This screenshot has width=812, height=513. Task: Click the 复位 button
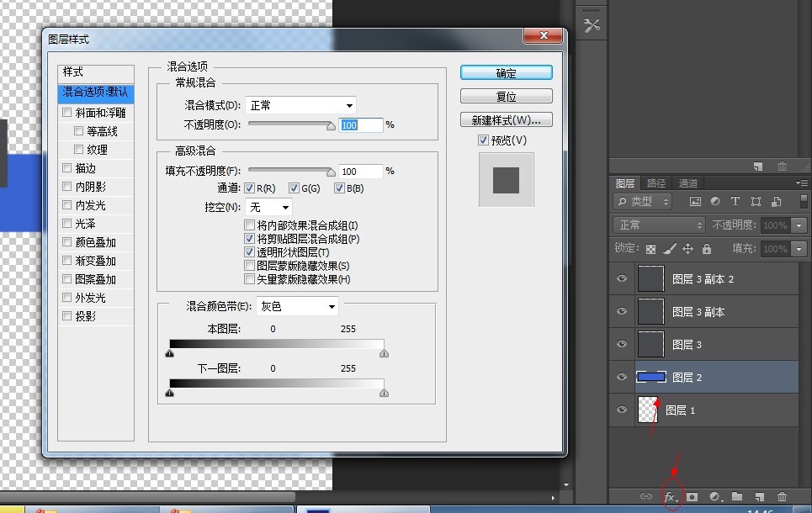coord(506,96)
